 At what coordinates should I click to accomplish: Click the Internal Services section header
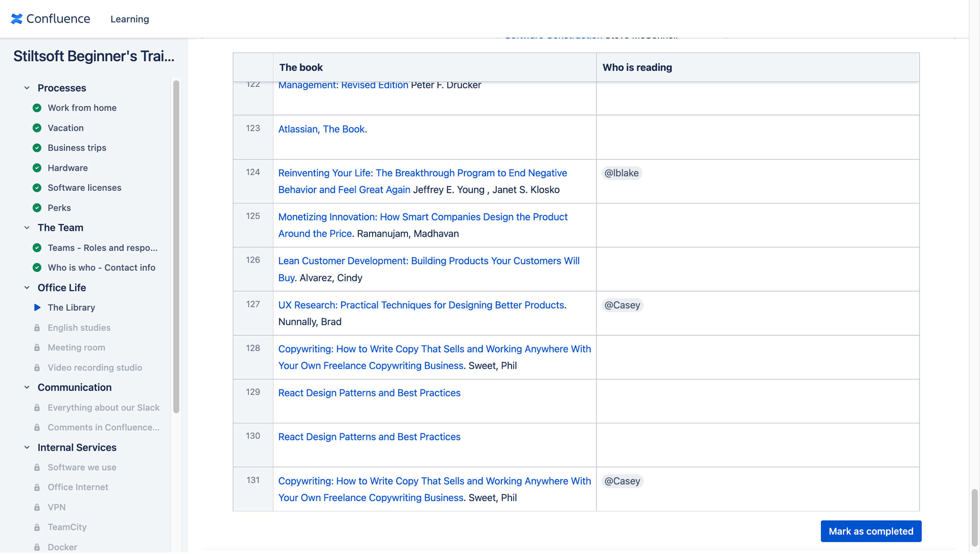[x=77, y=447]
